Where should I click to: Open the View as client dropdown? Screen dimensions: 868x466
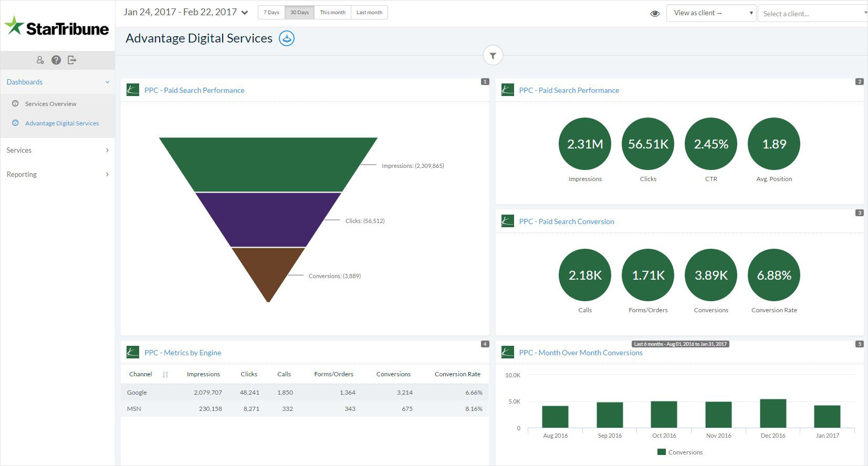tap(711, 13)
